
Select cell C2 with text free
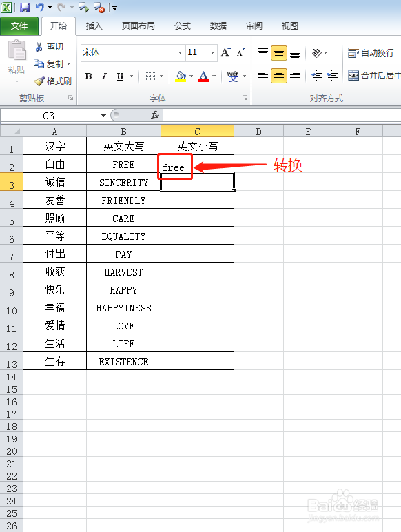[x=198, y=164]
